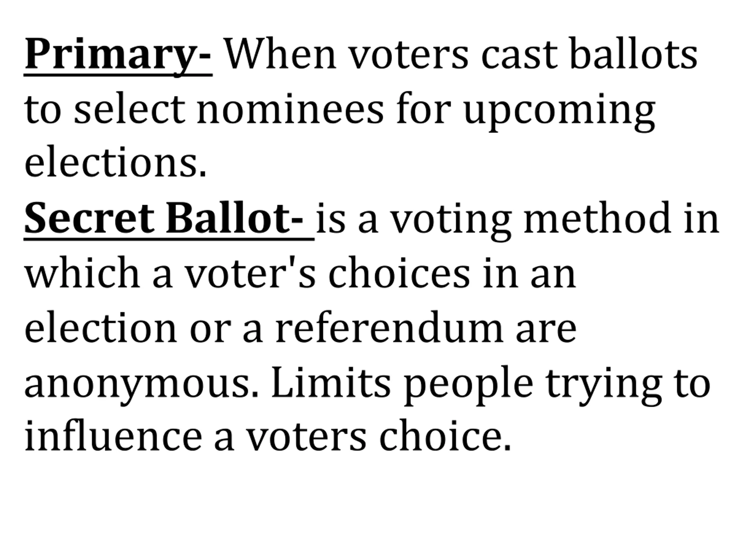Click the final word 'choice.'
Viewport: 747px width, 560px height.
click(446, 435)
